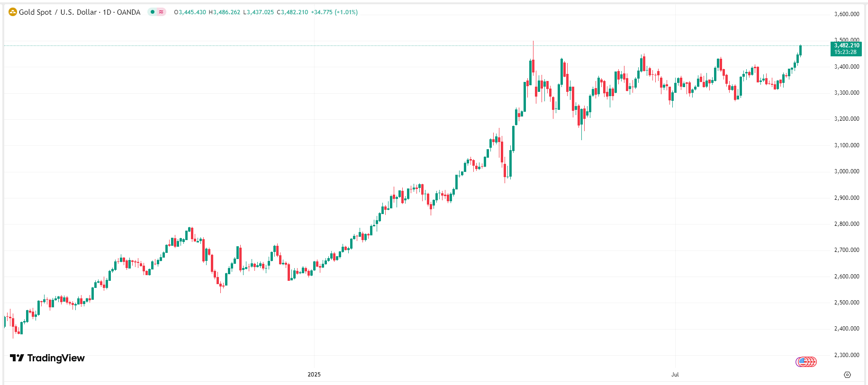This screenshot has height=385, width=868.
Task: Click the US flag economic calendar marker
Action: pos(803,362)
